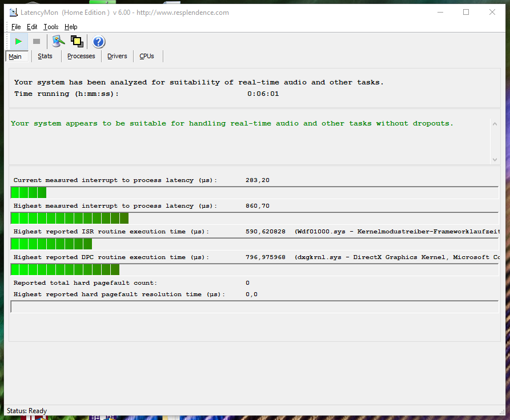
Task: Maximize the LatencyMon window
Action: click(466, 12)
